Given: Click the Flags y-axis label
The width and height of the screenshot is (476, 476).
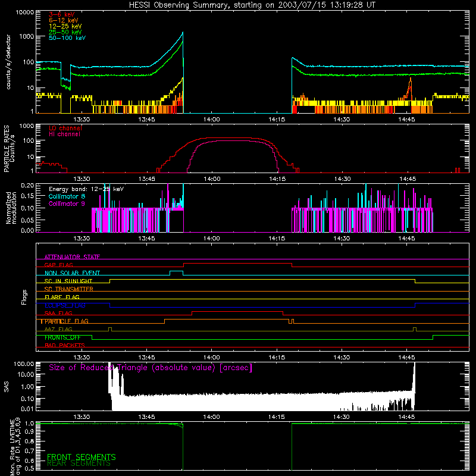Looking at the screenshot, I should click(24, 297).
